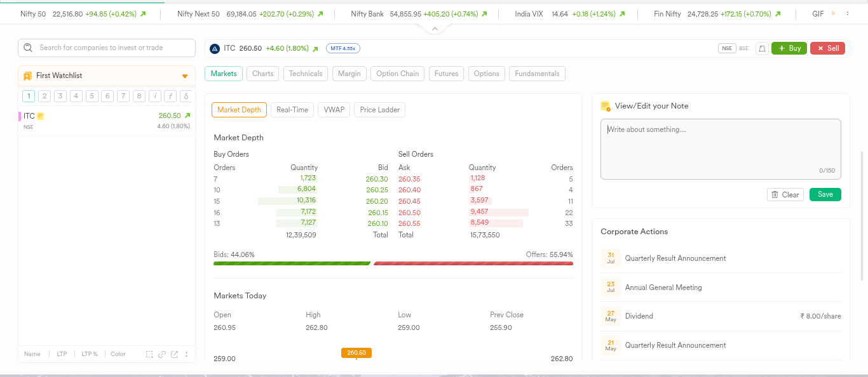Click the note icon beside View/Edit your Note
The width and height of the screenshot is (868, 377).
606,106
